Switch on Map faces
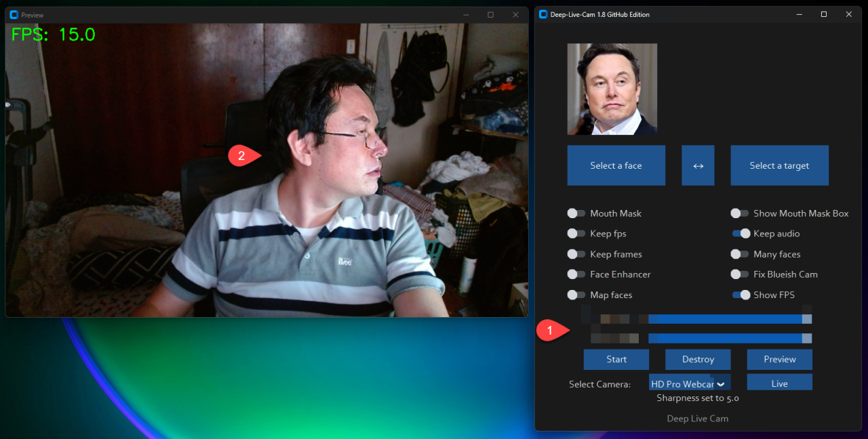The image size is (868, 439). (576, 295)
